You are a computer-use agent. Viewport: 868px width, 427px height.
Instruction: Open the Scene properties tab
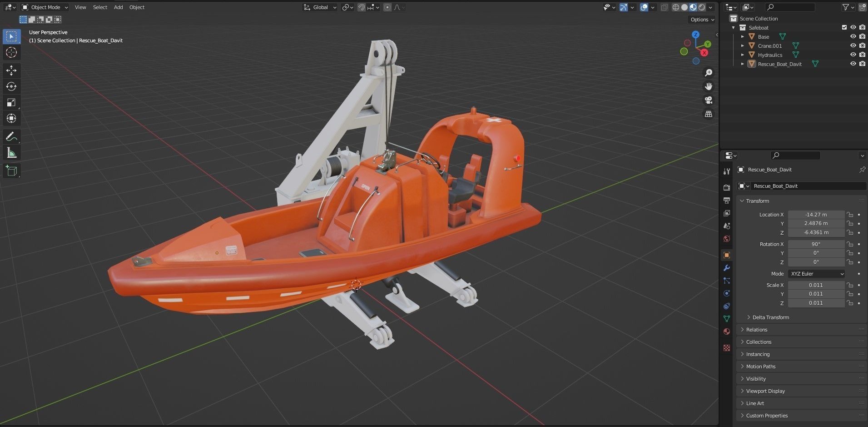(x=726, y=226)
